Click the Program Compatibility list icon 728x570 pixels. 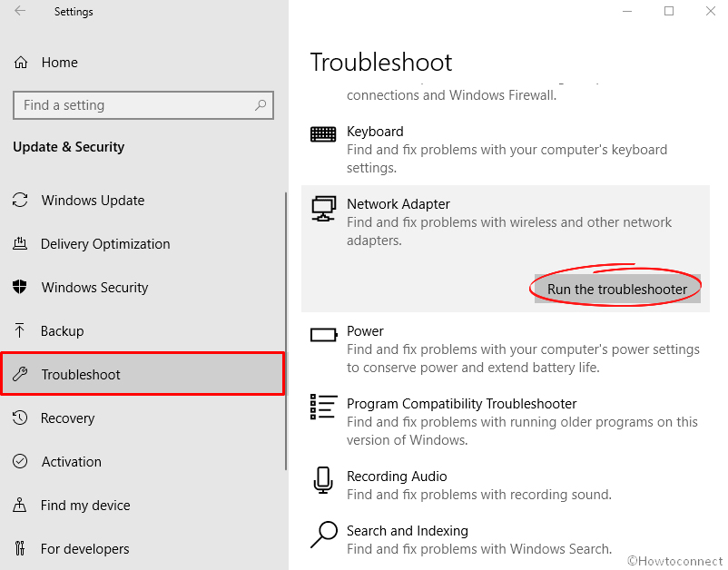point(323,407)
